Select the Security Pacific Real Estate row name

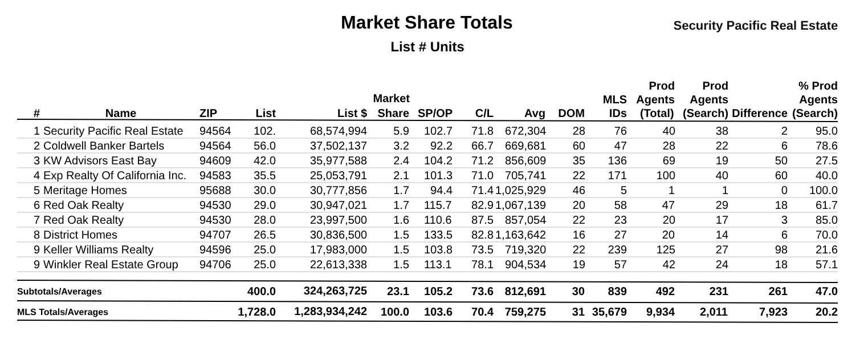pos(113,131)
